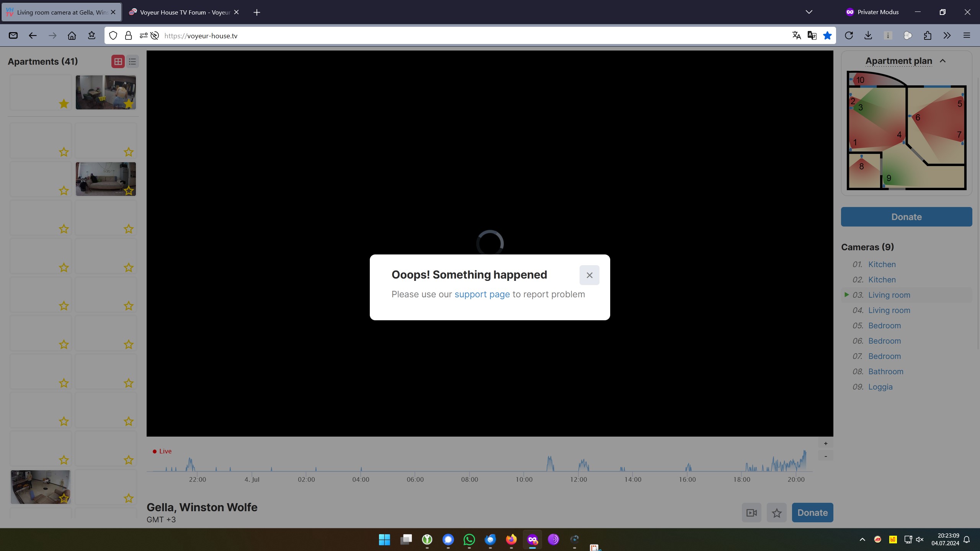Collapse the Apartment plan panel
The image size is (980, 551).
coord(942,61)
